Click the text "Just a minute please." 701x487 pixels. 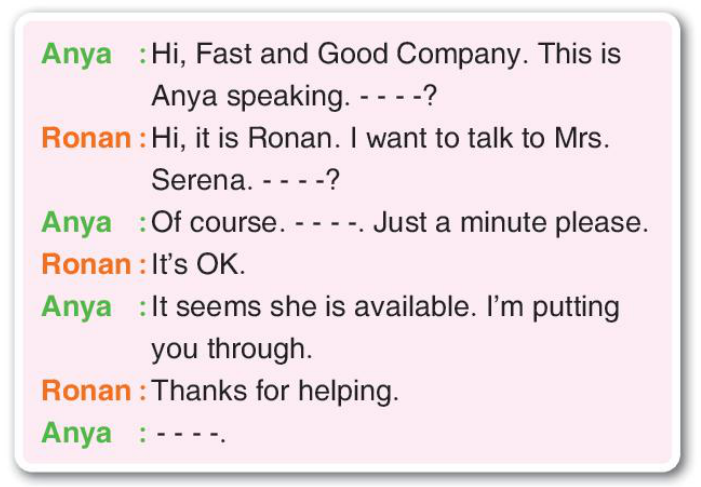(x=511, y=223)
